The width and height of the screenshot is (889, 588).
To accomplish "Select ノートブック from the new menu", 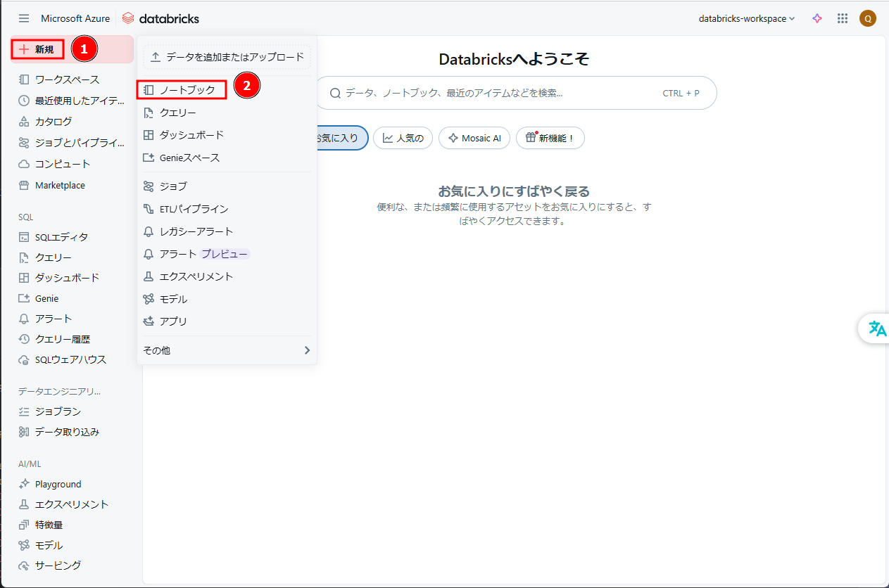I will coord(187,90).
